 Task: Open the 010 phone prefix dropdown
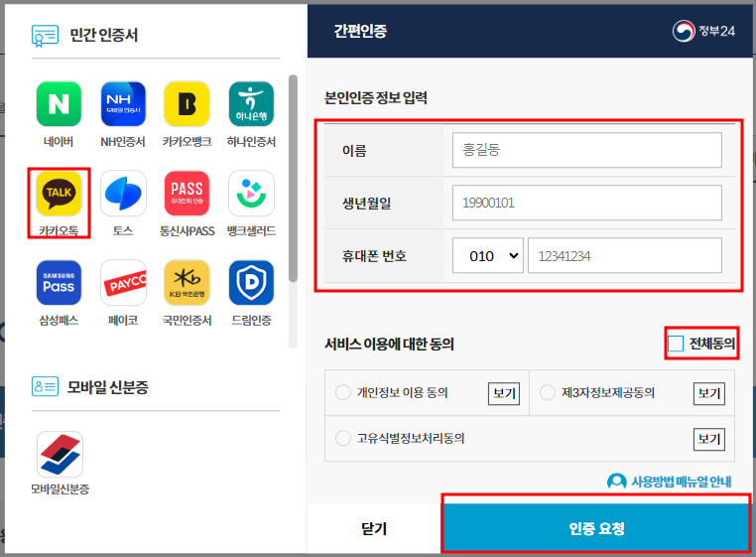(x=488, y=256)
